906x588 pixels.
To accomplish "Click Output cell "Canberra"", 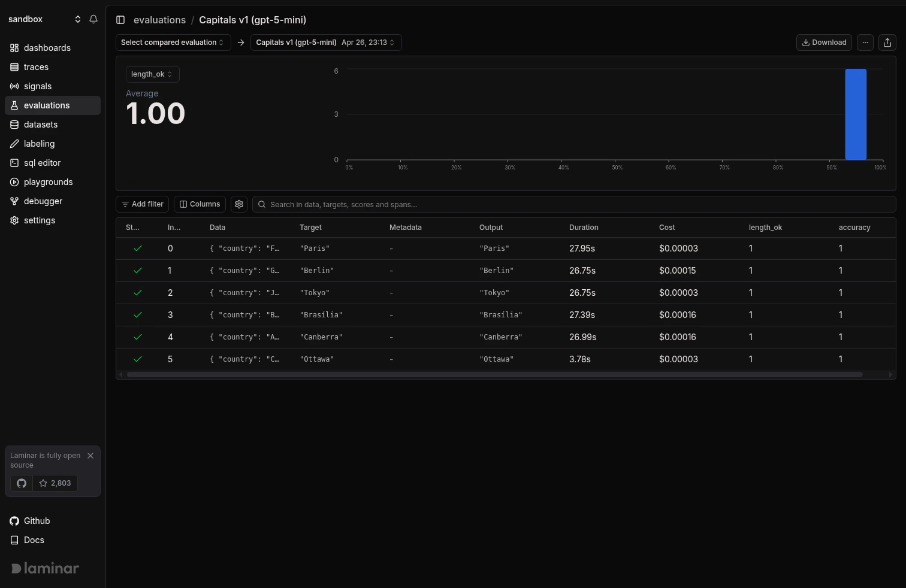I will pos(501,337).
